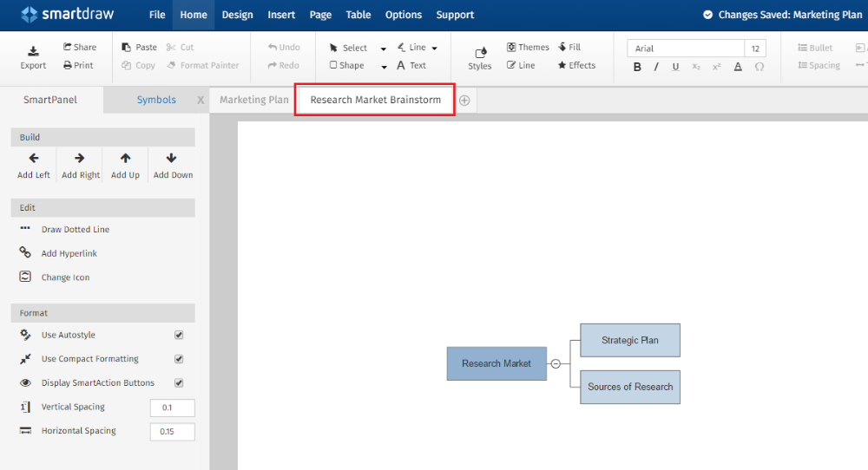Switch to the Marketing Plan page tab

click(x=254, y=100)
